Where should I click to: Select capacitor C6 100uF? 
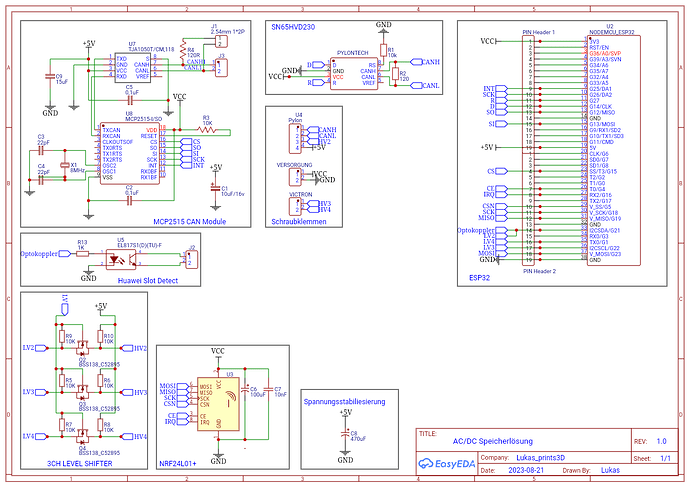click(x=245, y=390)
